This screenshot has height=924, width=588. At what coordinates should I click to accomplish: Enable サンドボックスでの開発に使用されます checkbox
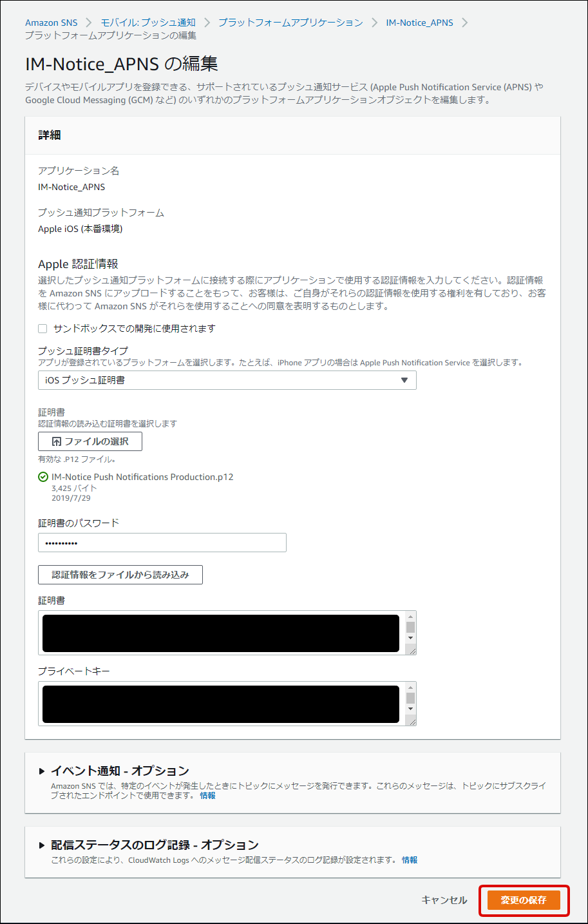pyautogui.click(x=43, y=329)
